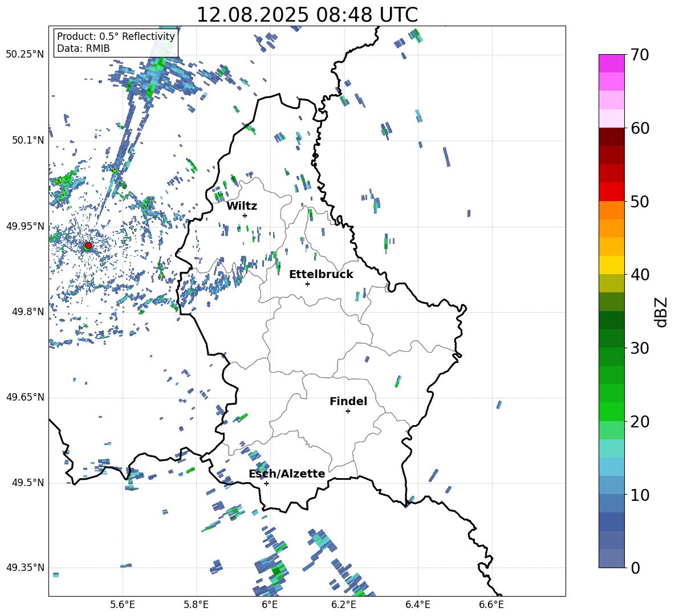Viewport: 675px width, 616px height.
Task: Click the 10 dBZ colorbar label
Action: click(640, 495)
